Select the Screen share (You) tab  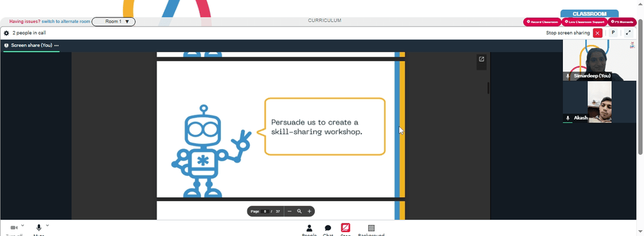pyautogui.click(x=31, y=46)
